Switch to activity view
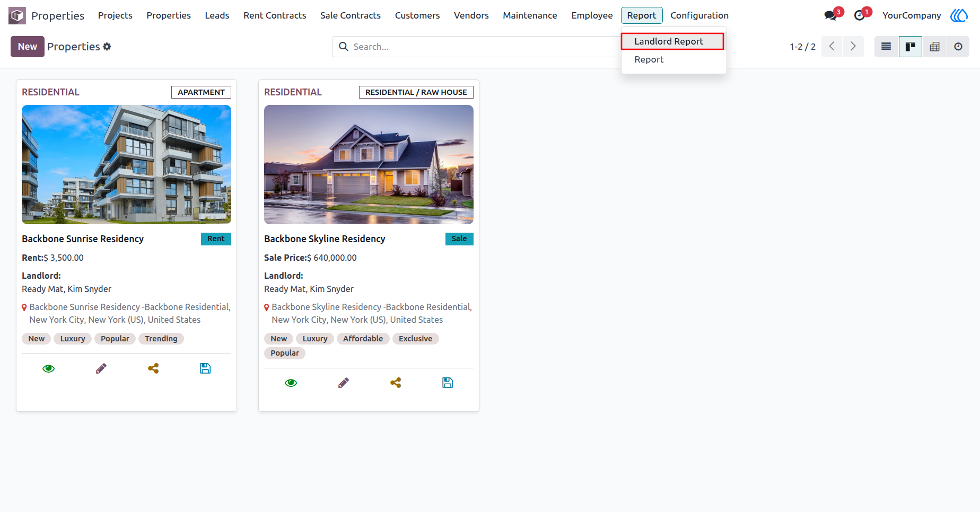Image resolution: width=980 pixels, height=512 pixels. [x=958, y=47]
